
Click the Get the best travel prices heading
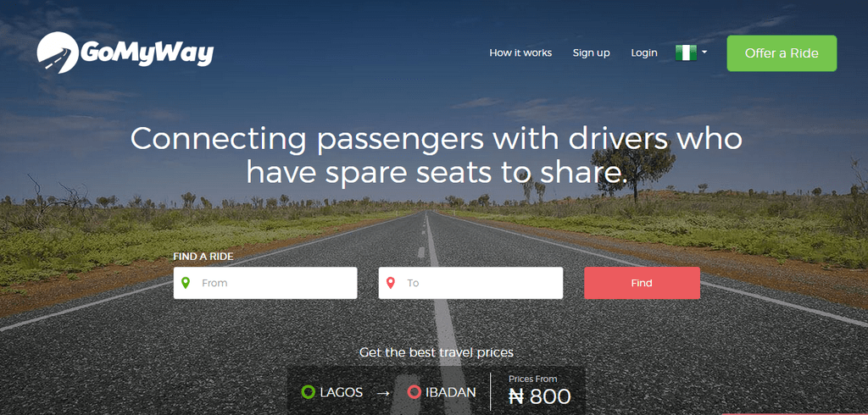tap(437, 352)
